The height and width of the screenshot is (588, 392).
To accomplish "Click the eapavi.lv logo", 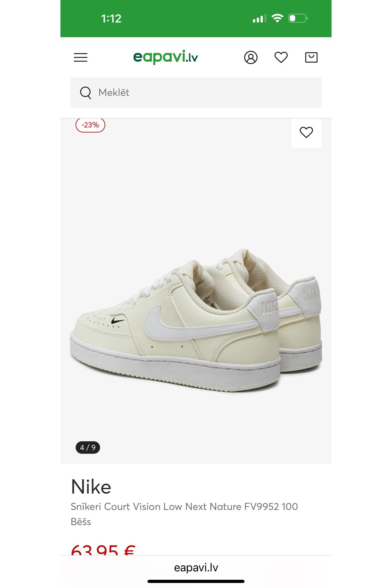I will point(165,57).
